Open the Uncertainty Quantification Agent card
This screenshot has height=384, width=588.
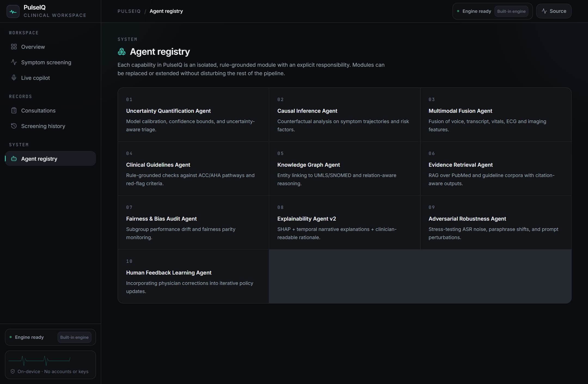[x=193, y=115]
